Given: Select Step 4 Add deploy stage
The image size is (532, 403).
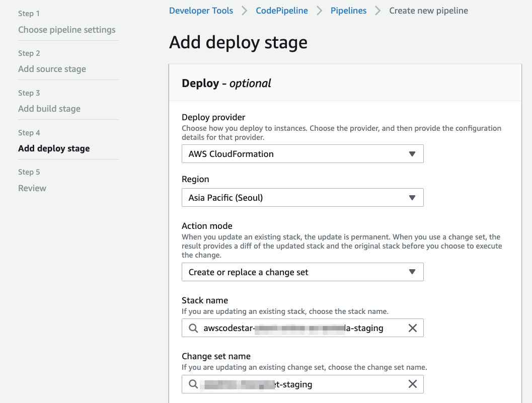Looking at the screenshot, I should (54, 148).
